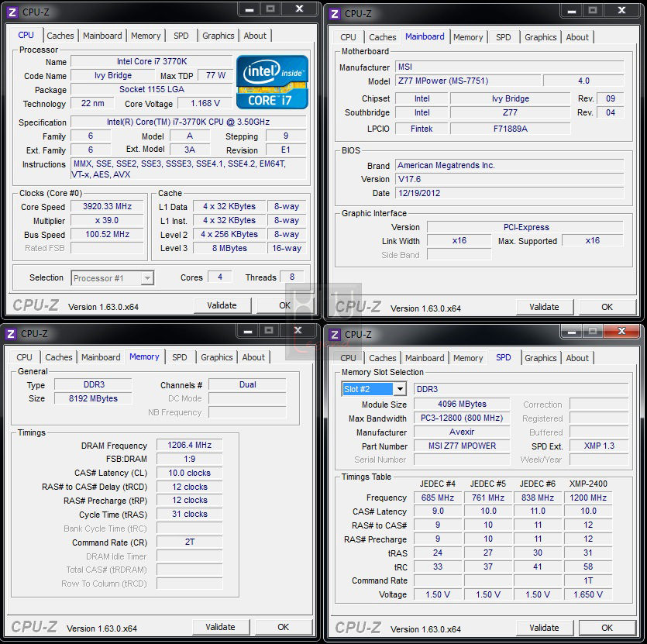The height and width of the screenshot is (644, 647).
Task: Choose Caches tab in the SPD window
Action: pyautogui.click(x=383, y=358)
